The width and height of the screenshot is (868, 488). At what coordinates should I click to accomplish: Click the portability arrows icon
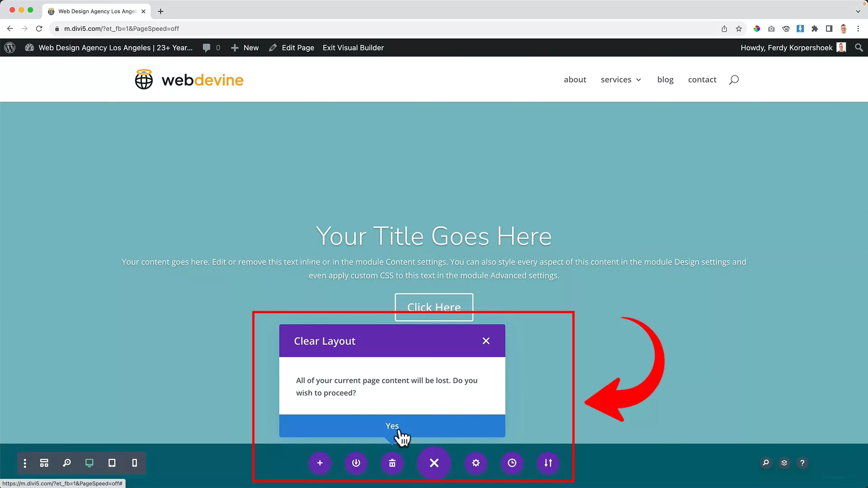coord(548,463)
